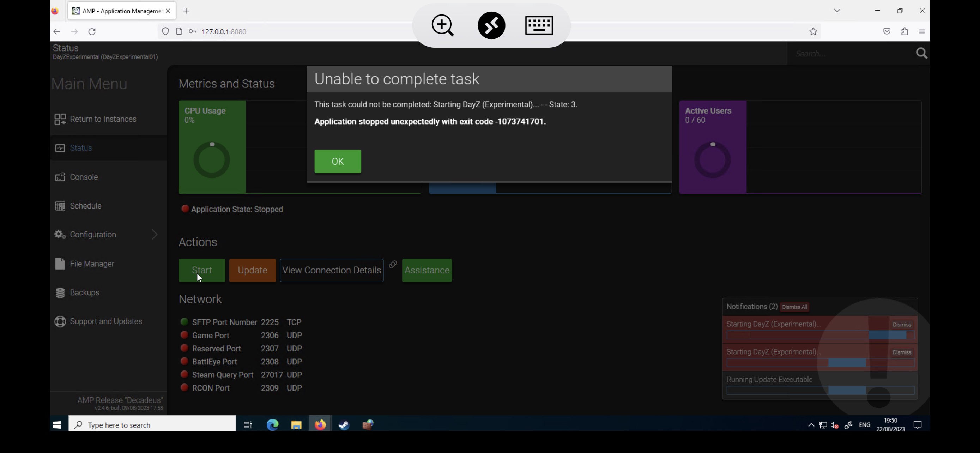Click the page info icon in address bar
This screenshot has height=453, width=980.
point(179,31)
